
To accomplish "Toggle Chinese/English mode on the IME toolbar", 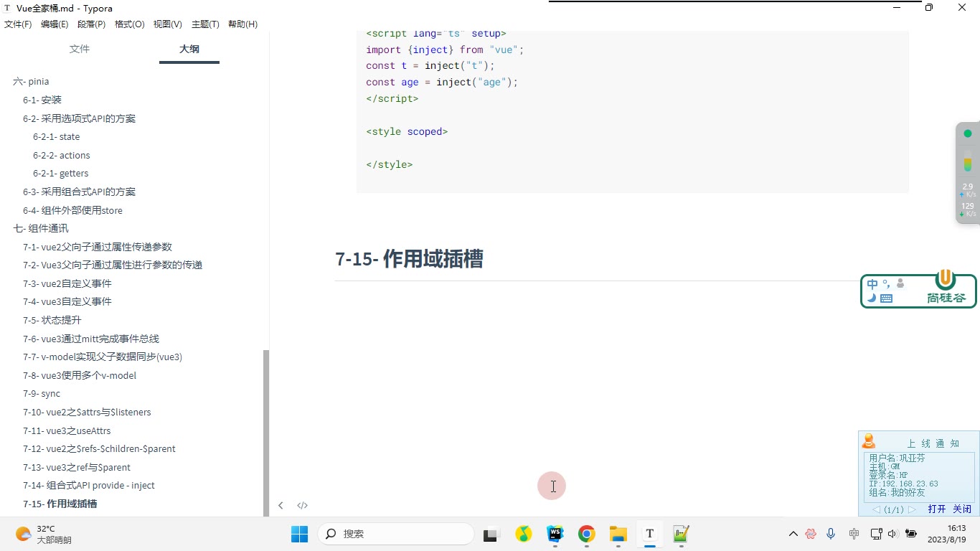I will (x=872, y=284).
